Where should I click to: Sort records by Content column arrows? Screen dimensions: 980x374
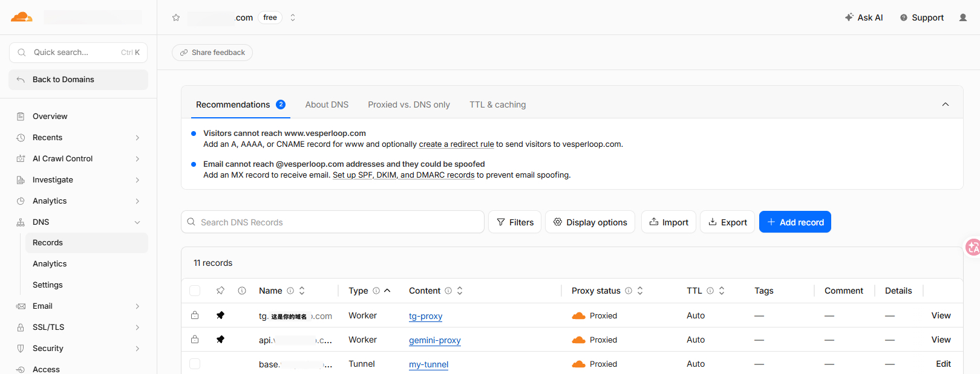point(460,291)
